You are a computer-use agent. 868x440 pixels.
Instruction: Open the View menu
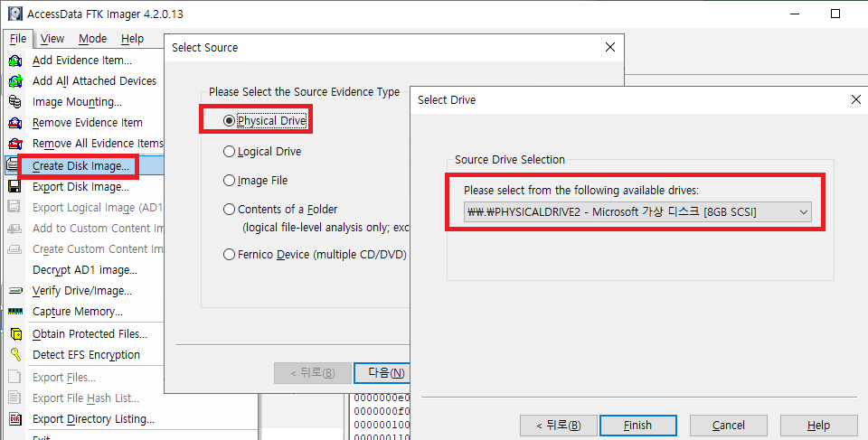click(x=52, y=39)
